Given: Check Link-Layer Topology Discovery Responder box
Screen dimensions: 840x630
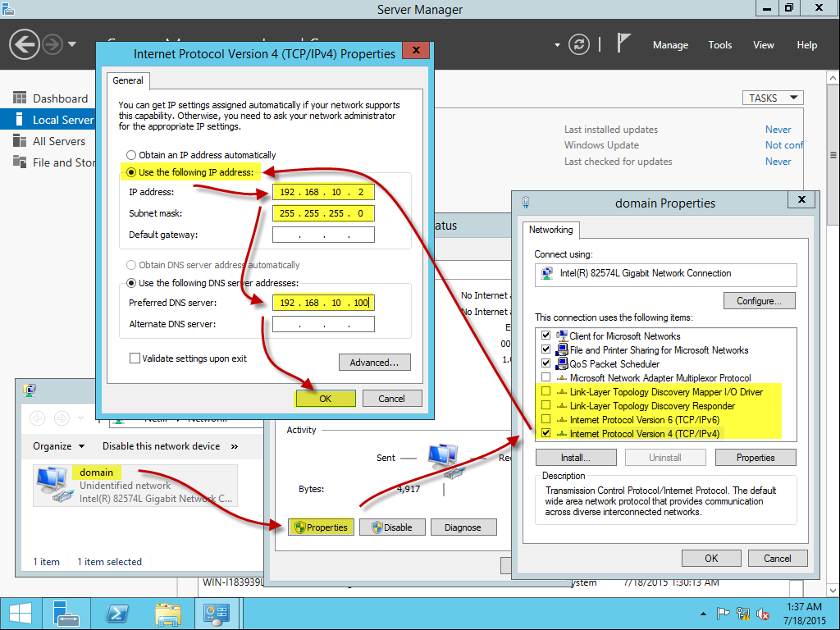Looking at the screenshot, I should tap(546, 405).
